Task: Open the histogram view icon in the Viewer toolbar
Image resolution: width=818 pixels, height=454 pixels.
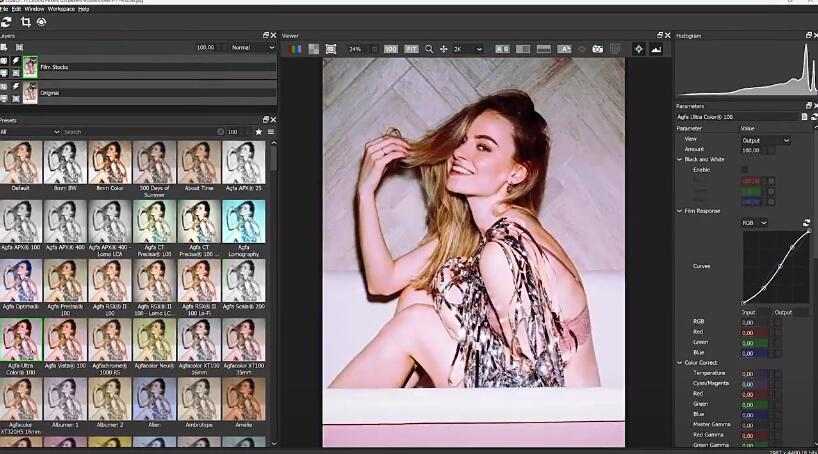Action: 656,48
